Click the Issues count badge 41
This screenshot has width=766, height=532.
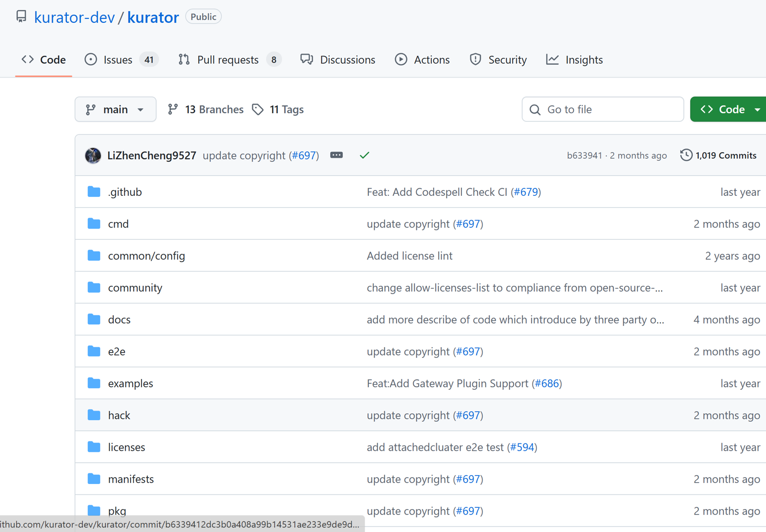click(149, 60)
